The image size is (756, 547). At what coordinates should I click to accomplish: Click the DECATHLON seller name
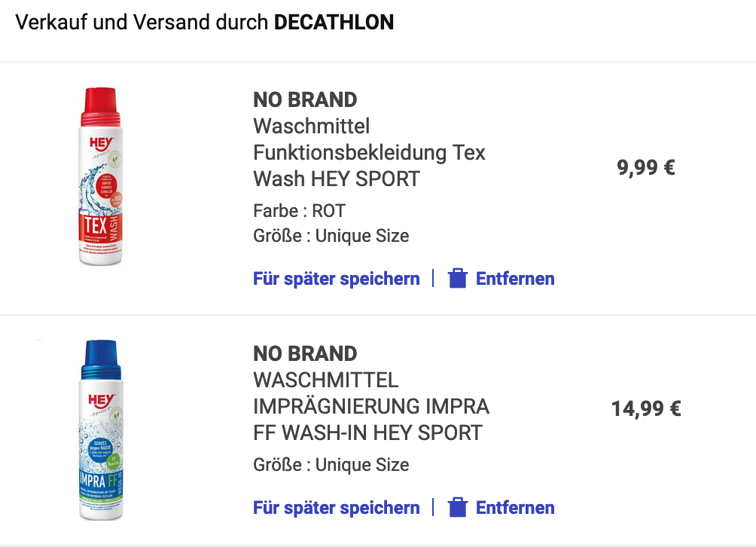[334, 23]
